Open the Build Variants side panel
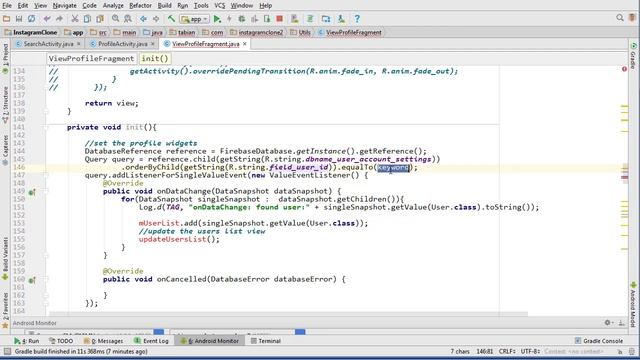The image size is (640, 360). pos(5,259)
